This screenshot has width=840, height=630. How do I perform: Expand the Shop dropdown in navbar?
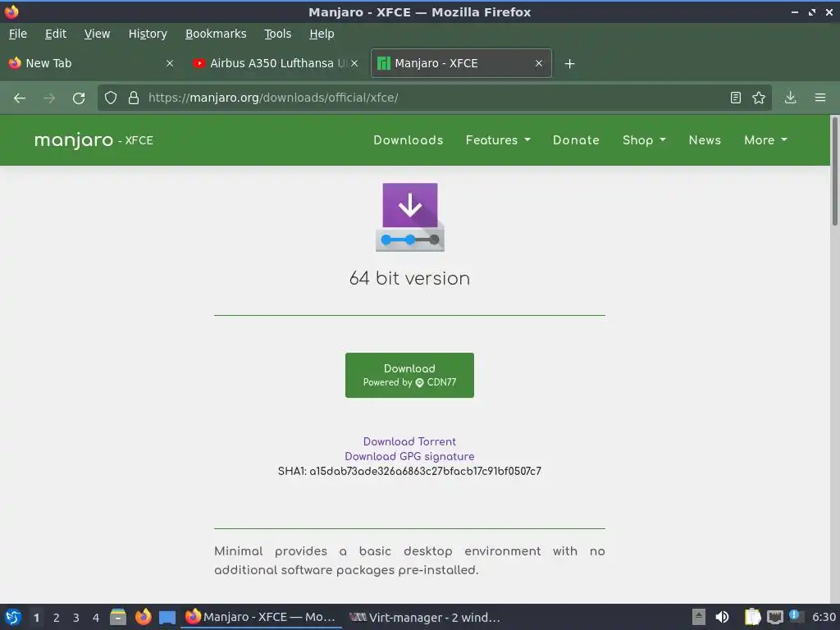[644, 139]
